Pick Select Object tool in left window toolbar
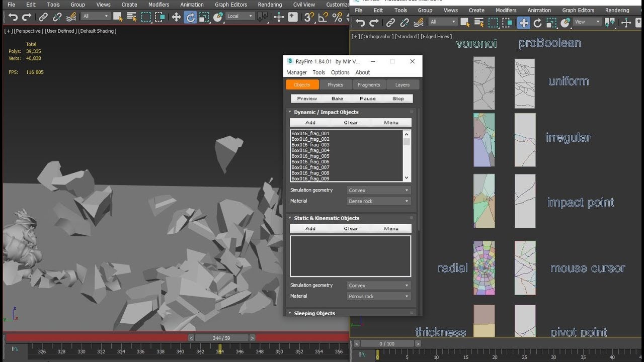The width and height of the screenshot is (644, 362). pyautogui.click(x=118, y=17)
